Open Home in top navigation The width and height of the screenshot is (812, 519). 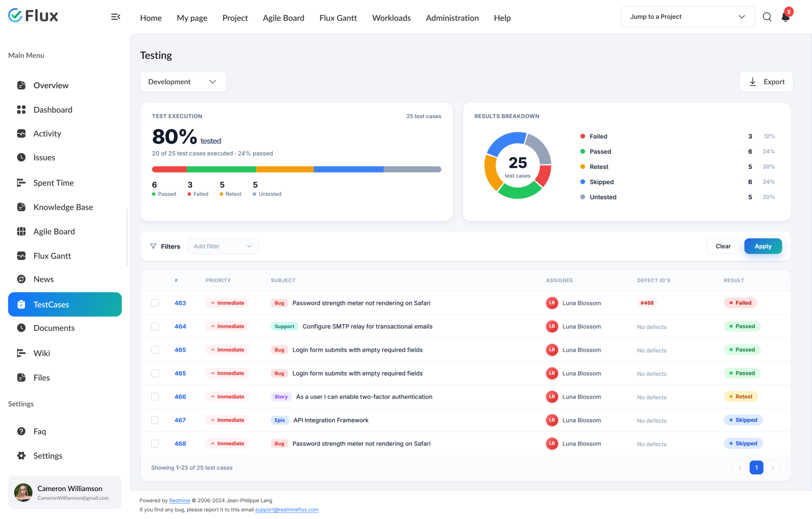tap(151, 17)
